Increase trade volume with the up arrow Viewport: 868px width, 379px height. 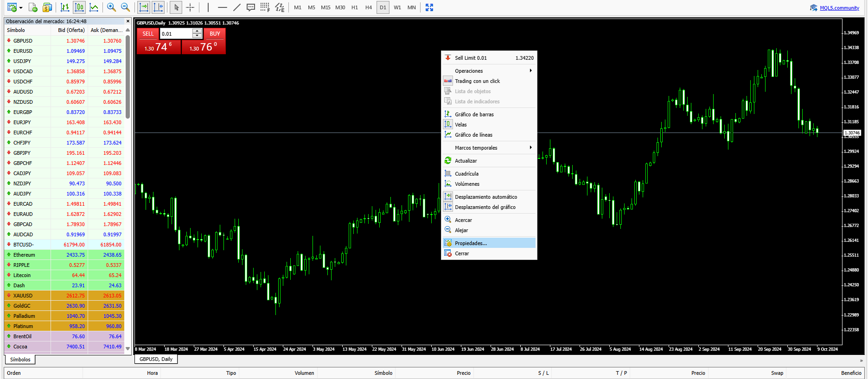[197, 32]
